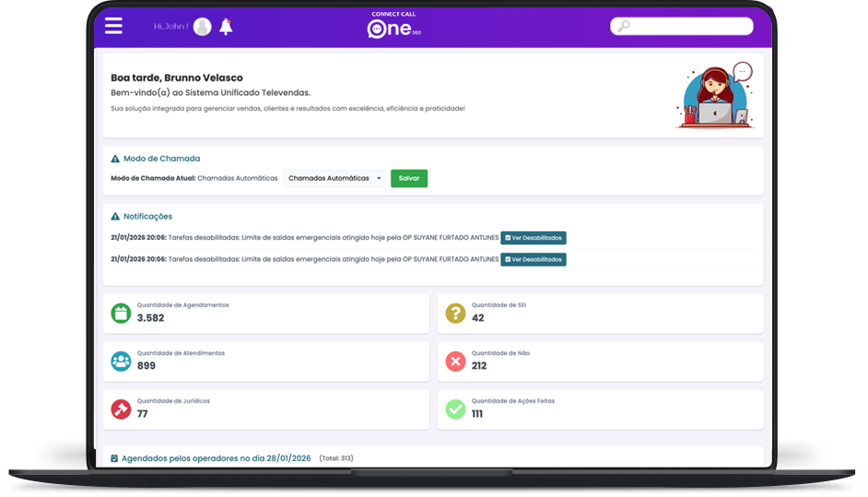Screen dimensions: 868x497
Task: Click second Ver Desabilitados button
Action: pyautogui.click(x=534, y=259)
